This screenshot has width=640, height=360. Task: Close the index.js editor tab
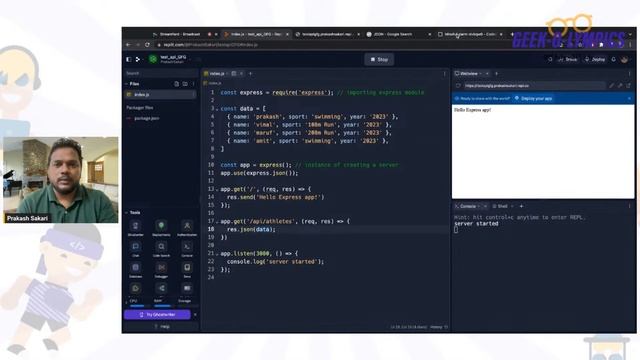[x=242, y=73]
